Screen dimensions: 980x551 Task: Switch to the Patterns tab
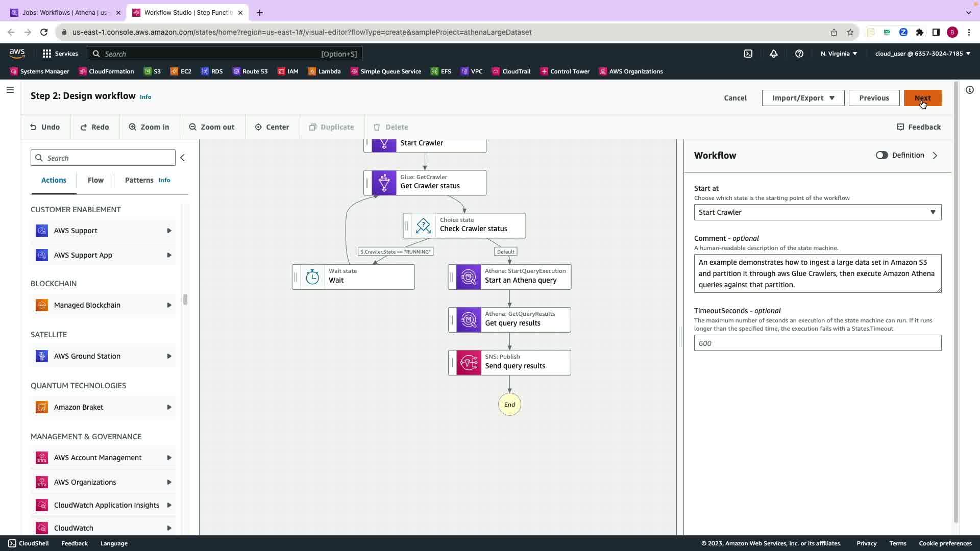[139, 180]
